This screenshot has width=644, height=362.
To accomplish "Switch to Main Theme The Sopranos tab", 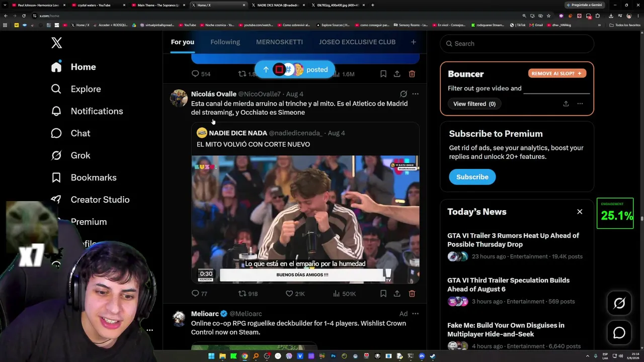I will pyautogui.click(x=158, y=5).
